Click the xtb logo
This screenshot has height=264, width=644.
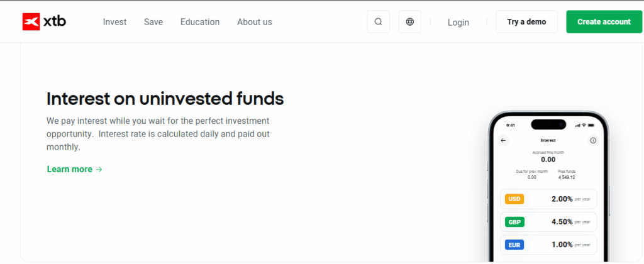[x=44, y=22]
